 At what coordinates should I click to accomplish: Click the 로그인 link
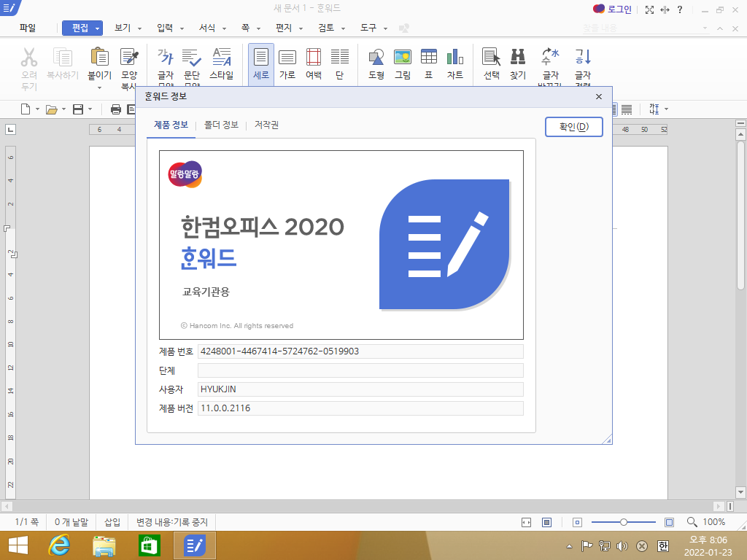pyautogui.click(x=619, y=9)
